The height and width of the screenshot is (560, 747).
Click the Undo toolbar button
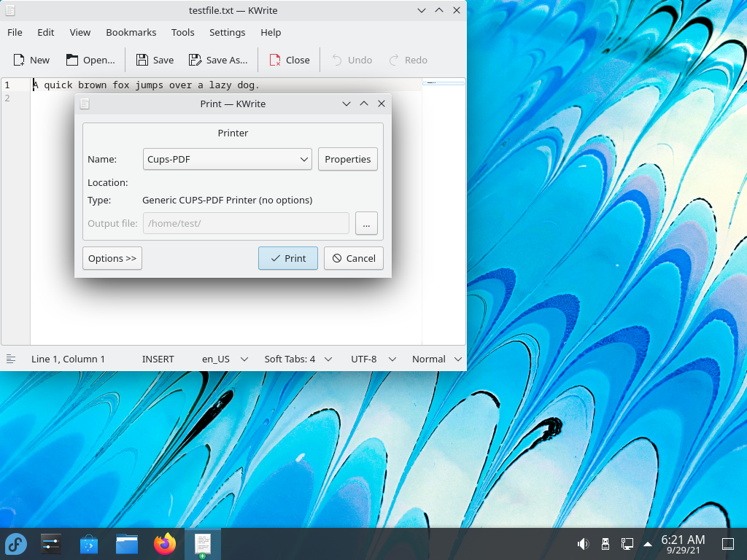coord(352,60)
